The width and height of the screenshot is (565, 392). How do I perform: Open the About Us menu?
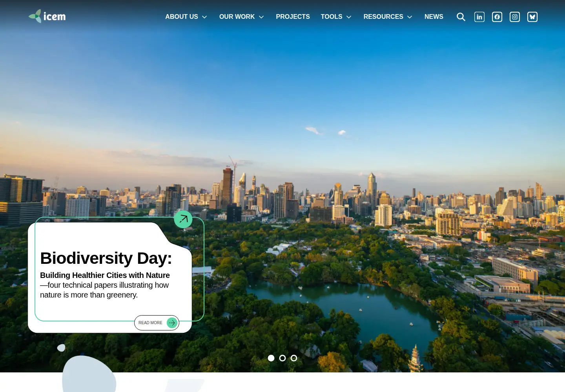coord(182,16)
